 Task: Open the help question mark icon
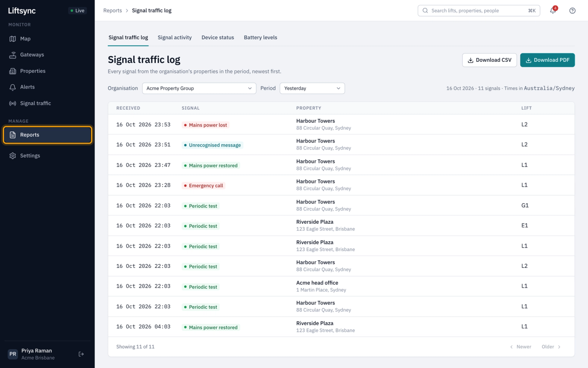572,11
